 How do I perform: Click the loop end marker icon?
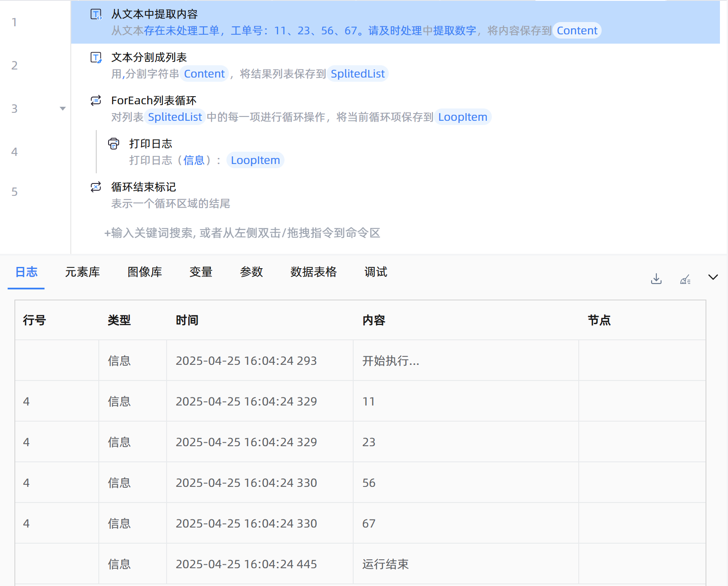click(96, 187)
